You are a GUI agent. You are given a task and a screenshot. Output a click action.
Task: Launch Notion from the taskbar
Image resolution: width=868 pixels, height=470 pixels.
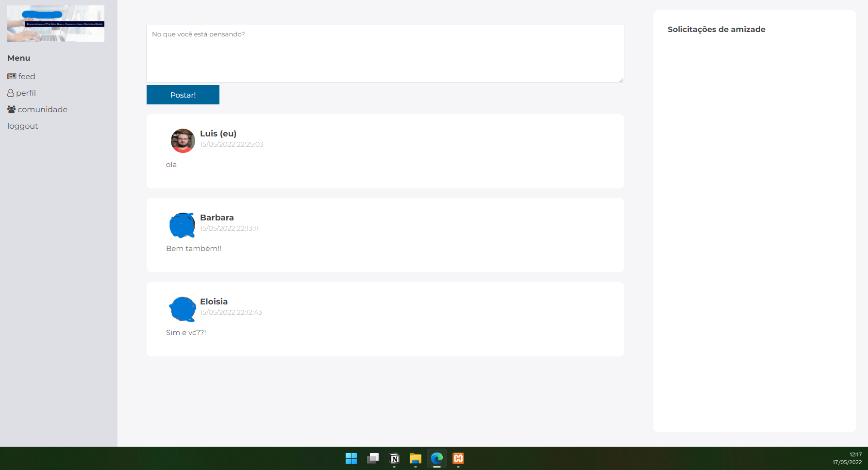click(x=394, y=458)
